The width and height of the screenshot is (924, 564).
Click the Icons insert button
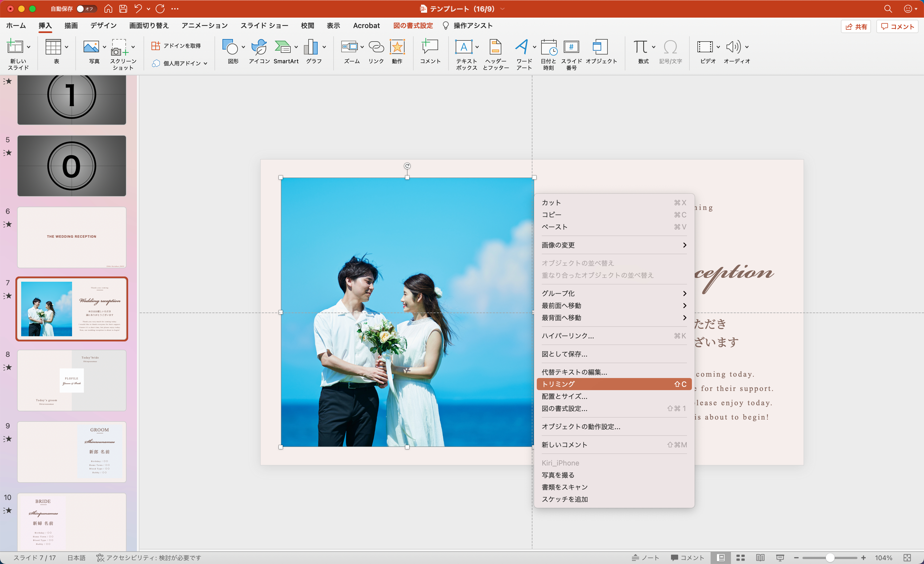pyautogui.click(x=259, y=48)
